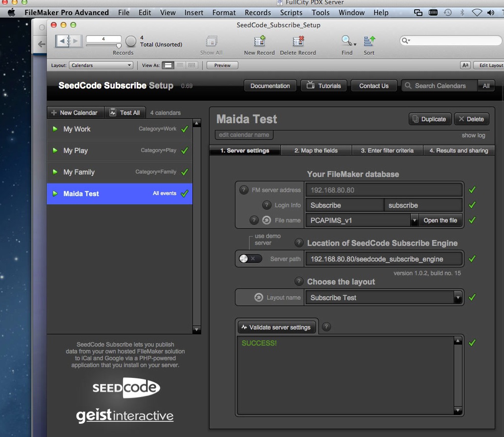Click the text size Aa button
504x437 pixels.
(465, 66)
